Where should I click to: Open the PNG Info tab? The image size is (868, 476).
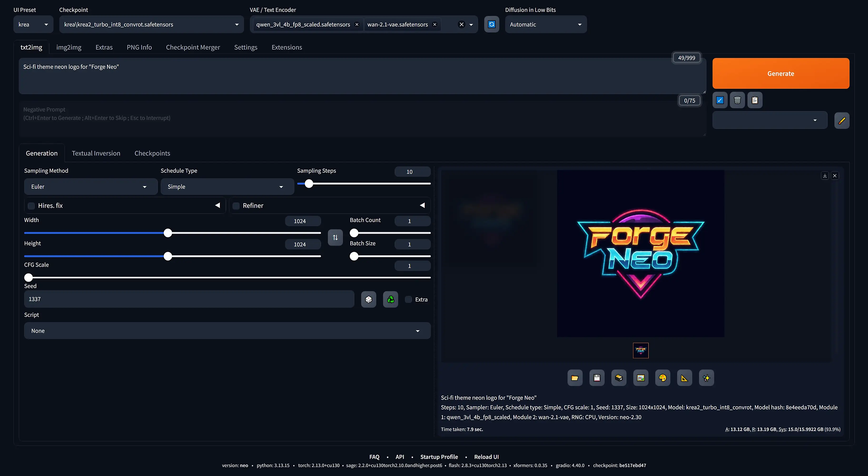click(139, 47)
